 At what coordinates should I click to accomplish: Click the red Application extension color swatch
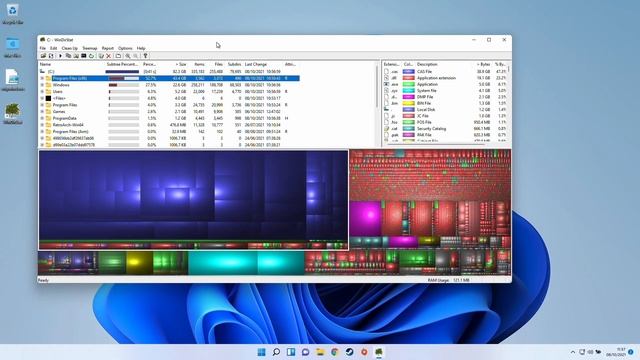[x=409, y=78]
